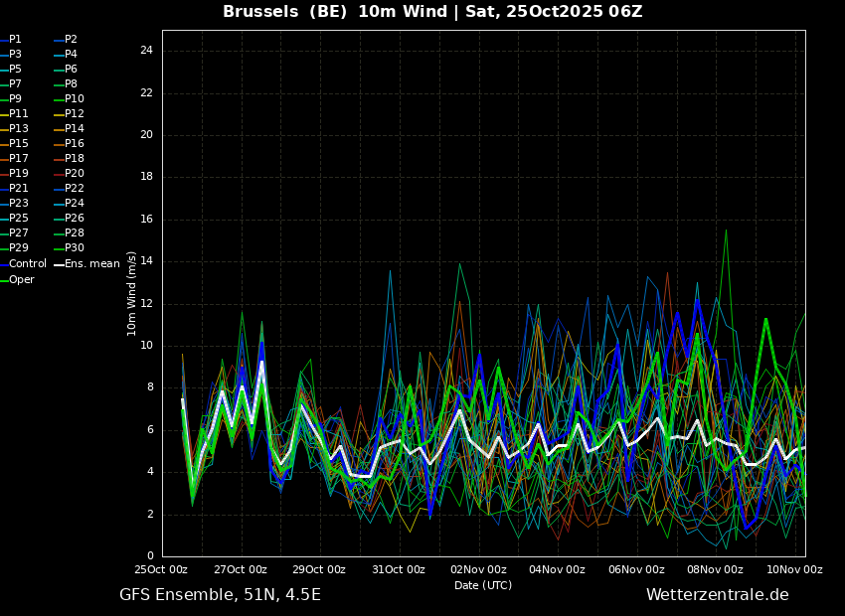Click the P30 legend entry

(x=70, y=247)
